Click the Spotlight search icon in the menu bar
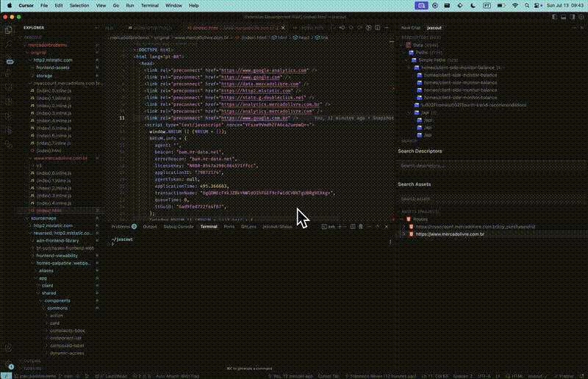Image resolution: width=588 pixels, height=379 pixels. [527, 6]
